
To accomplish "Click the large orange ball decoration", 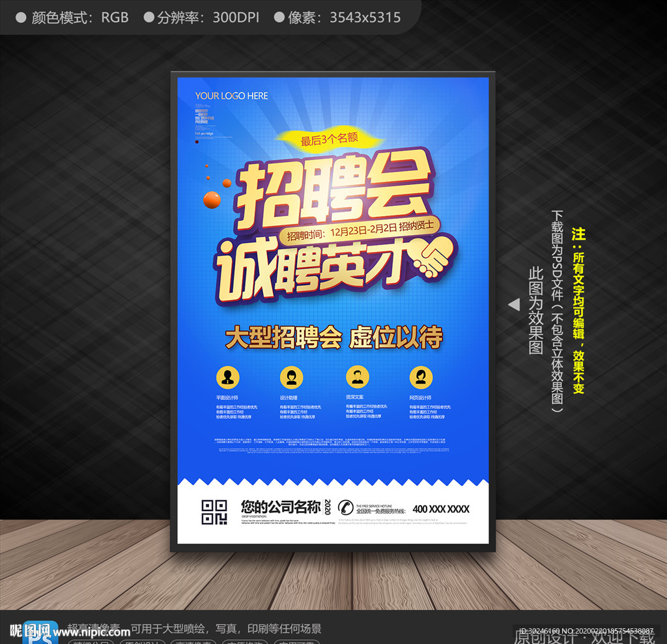I will [x=212, y=200].
